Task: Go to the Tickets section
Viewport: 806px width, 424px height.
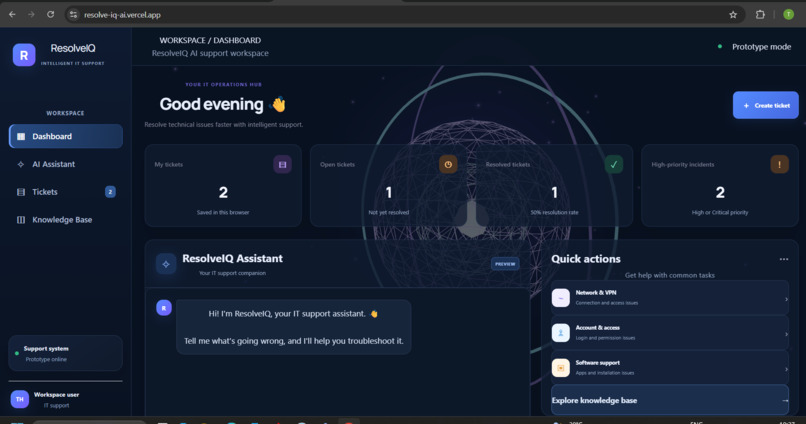Action: tap(66, 192)
